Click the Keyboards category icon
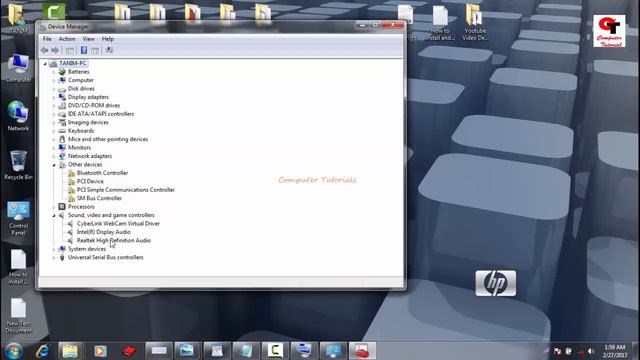Viewport: 640px width, 360px height. (x=62, y=131)
